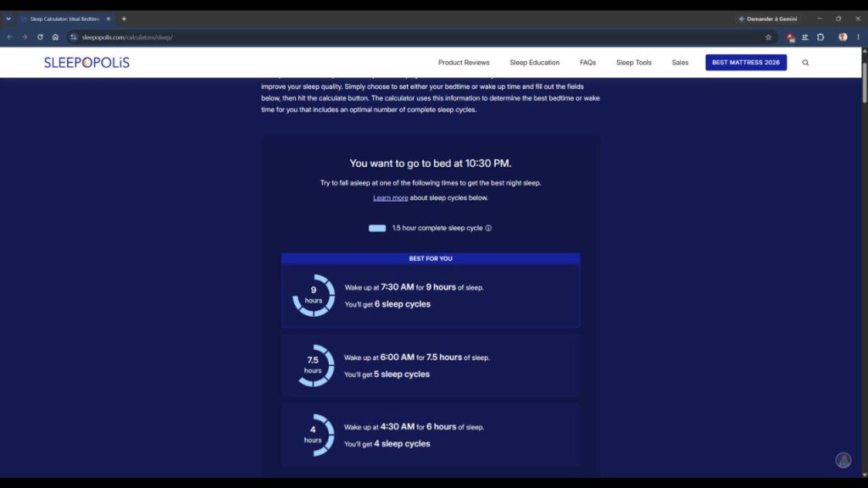Image resolution: width=868 pixels, height=488 pixels.
Task: Bookmark this page with the star icon
Action: pyautogui.click(x=768, y=37)
